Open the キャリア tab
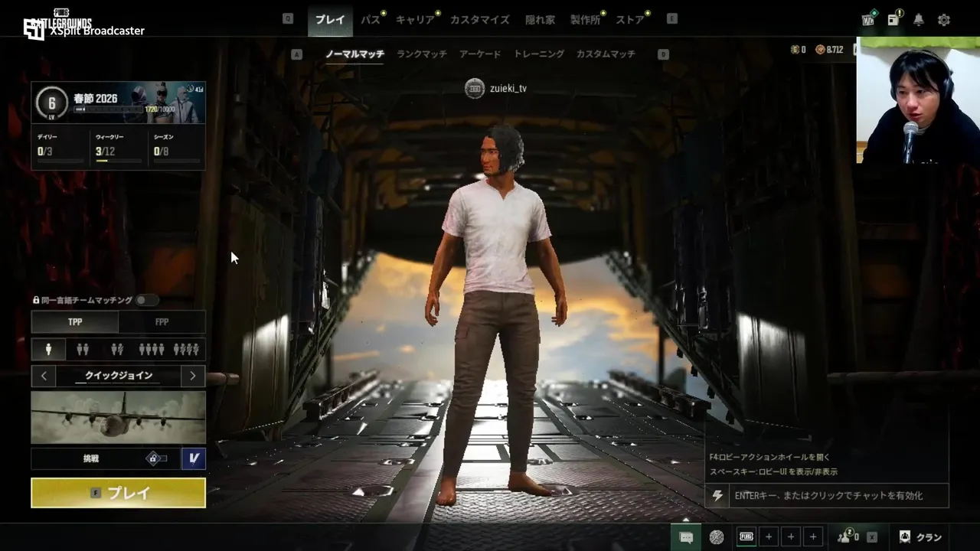This screenshot has height=551, width=980. tap(416, 20)
